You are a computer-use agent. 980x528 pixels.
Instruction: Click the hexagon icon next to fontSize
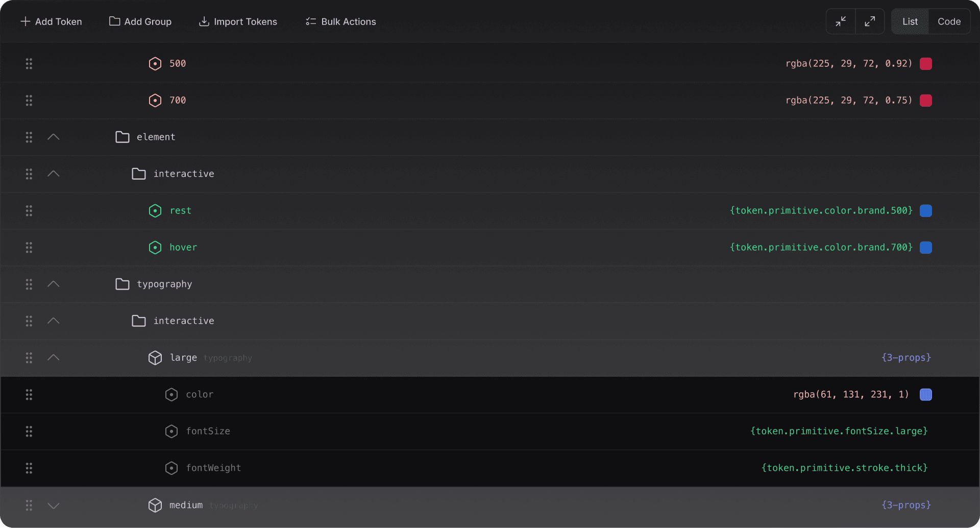(x=171, y=431)
